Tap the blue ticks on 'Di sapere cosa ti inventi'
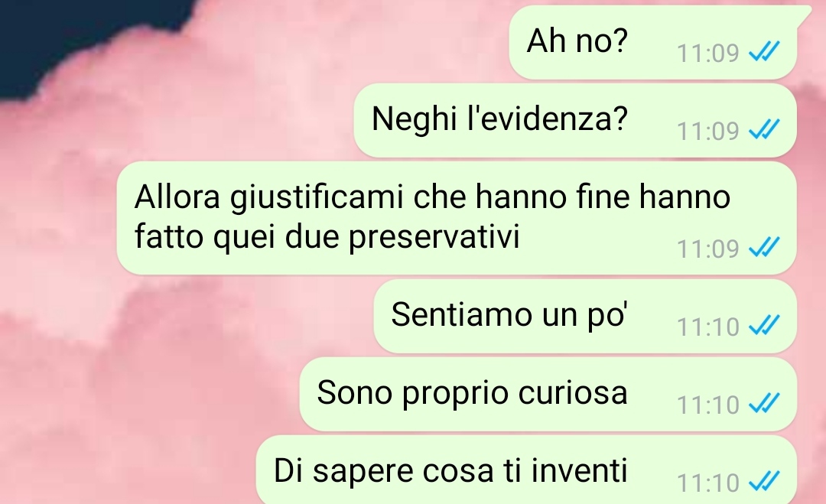 [764, 481]
